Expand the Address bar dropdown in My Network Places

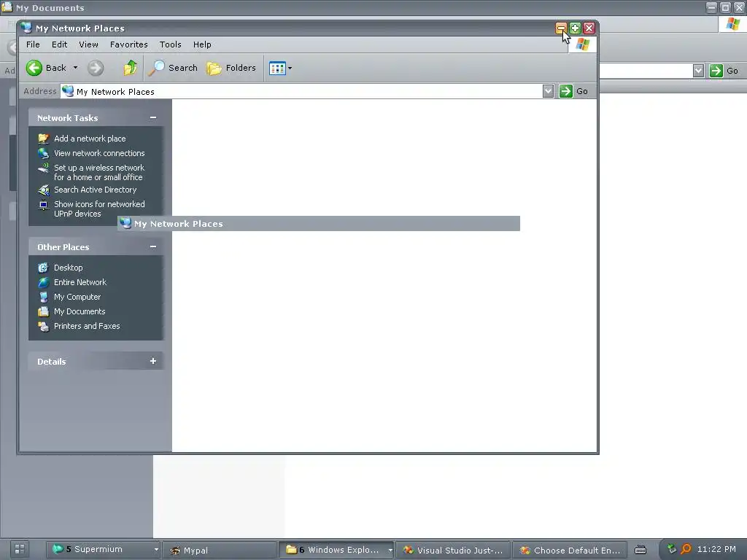[548, 91]
